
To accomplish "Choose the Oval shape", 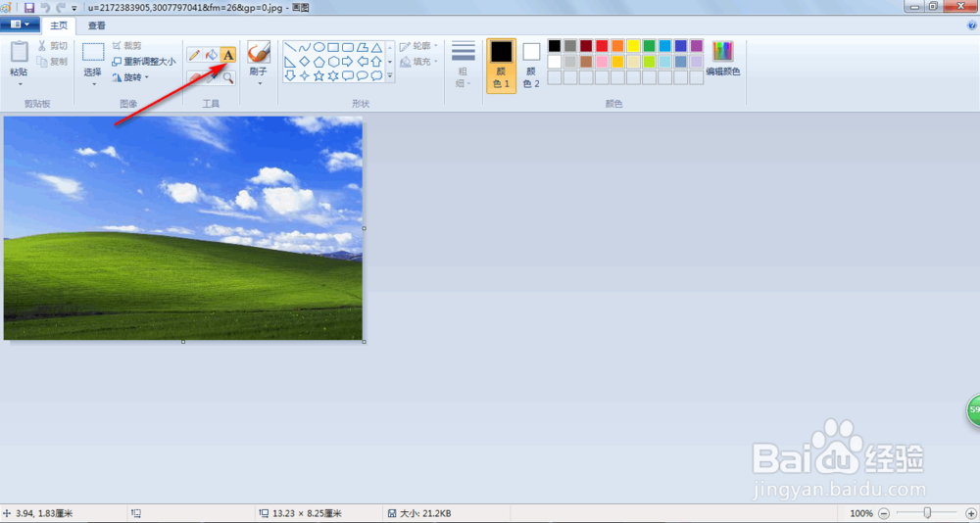I will point(318,47).
